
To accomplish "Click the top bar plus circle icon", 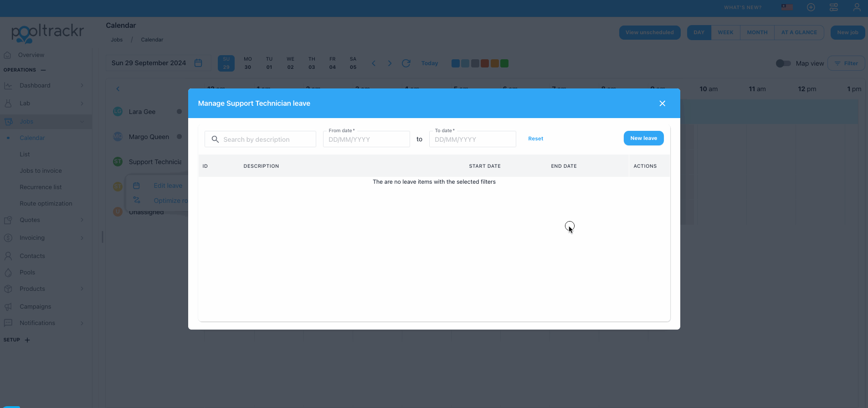I will tap(811, 7).
